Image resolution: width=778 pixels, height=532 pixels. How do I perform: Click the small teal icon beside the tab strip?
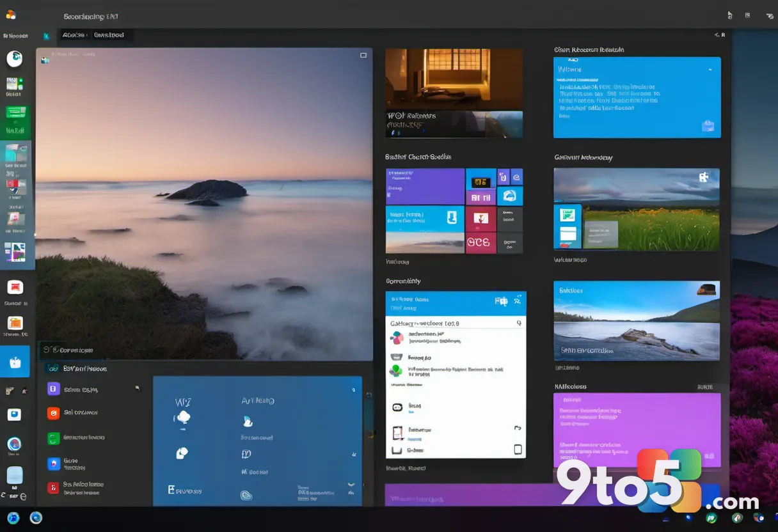pyautogui.click(x=46, y=36)
